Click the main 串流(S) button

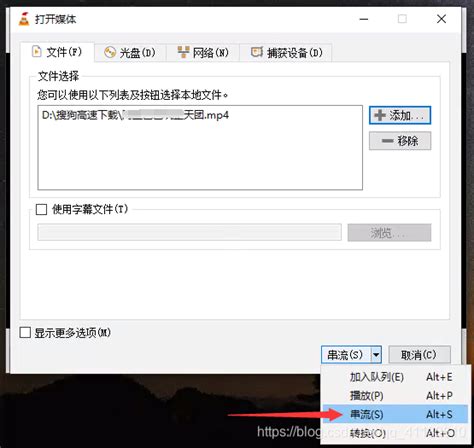(346, 355)
